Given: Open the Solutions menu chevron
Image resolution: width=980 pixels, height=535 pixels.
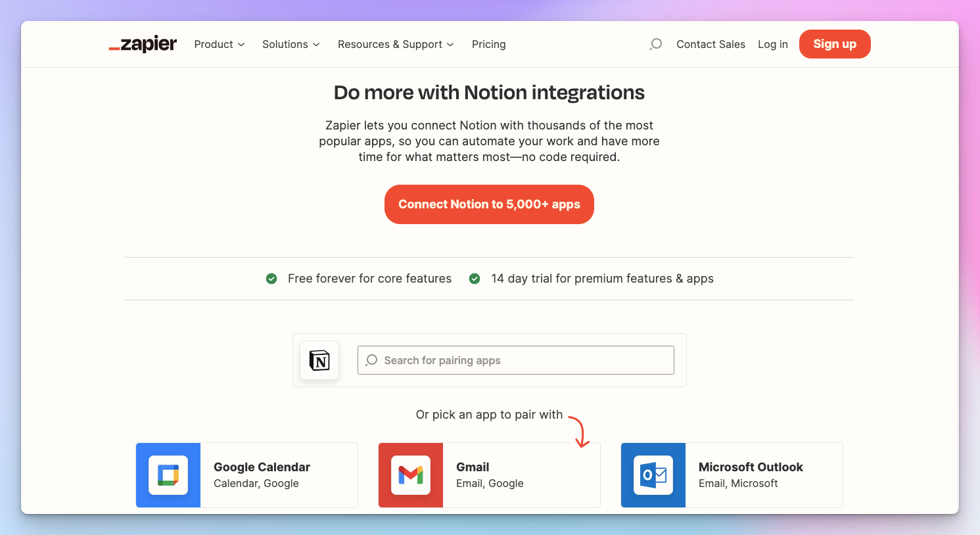Looking at the screenshot, I should pyautogui.click(x=291, y=44).
